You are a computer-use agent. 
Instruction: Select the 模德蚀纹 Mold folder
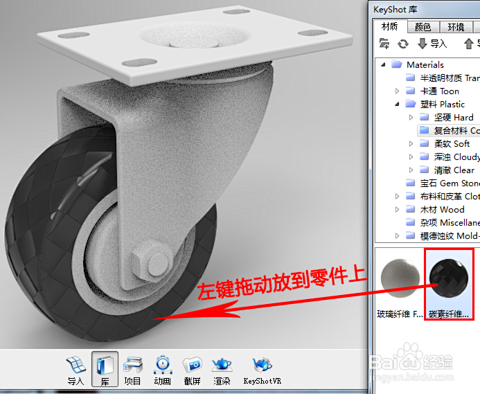(x=443, y=236)
